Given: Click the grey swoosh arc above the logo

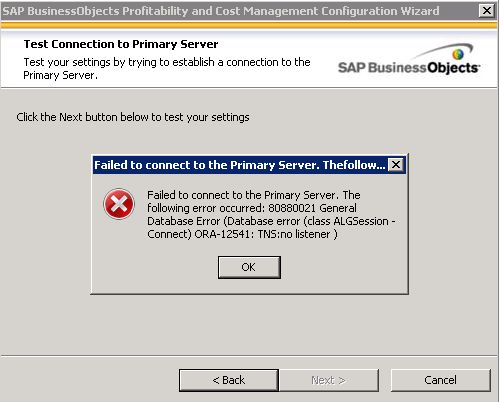Looking at the screenshot, I should 445,50.
